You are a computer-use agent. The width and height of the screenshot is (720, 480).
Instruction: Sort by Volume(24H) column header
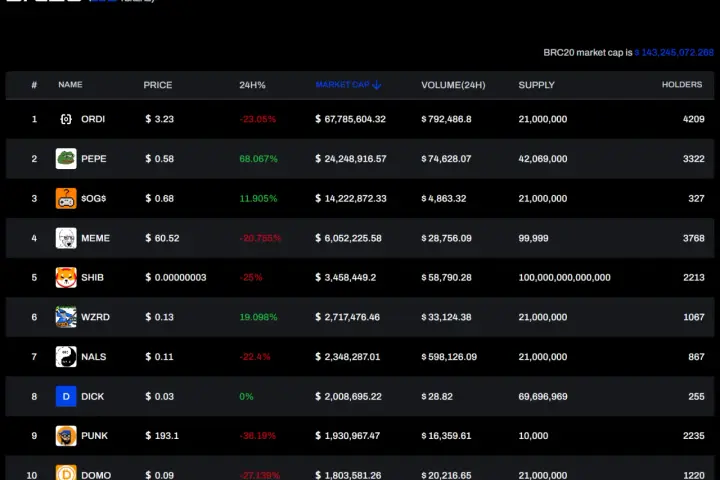[453, 85]
